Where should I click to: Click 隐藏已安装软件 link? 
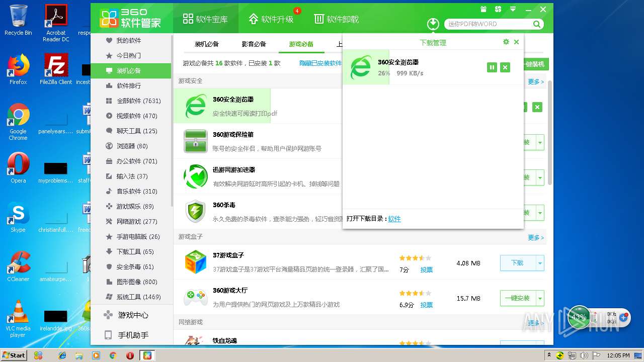coord(320,63)
